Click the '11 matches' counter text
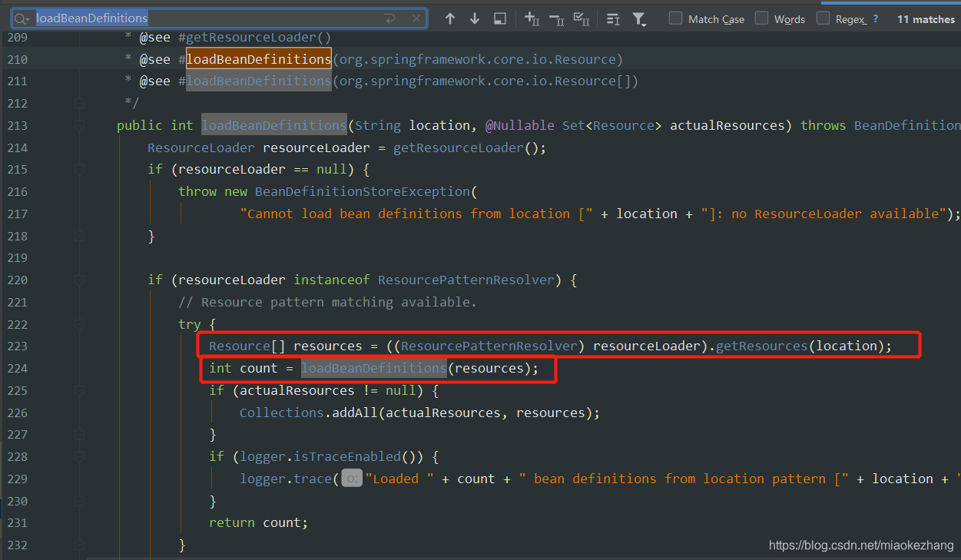This screenshot has width=961, height=560. point(926,19)
